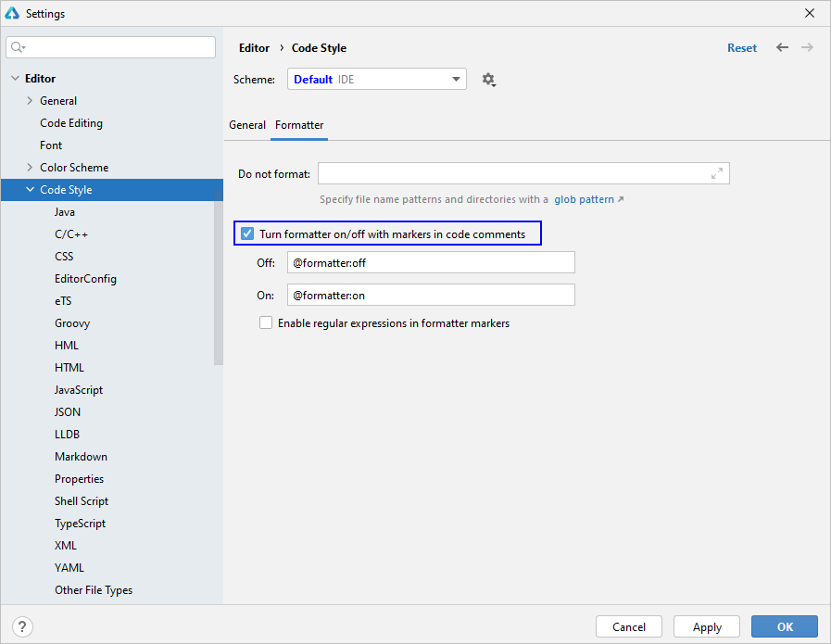831x644 pixels.
Task: Select Properties in the tree
Action: [x=79, y=479]
